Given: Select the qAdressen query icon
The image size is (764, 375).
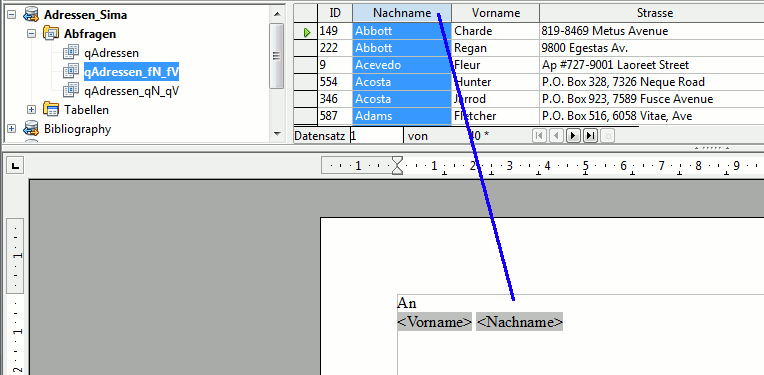Looking at the screenshot, I should tap(71, 53).
